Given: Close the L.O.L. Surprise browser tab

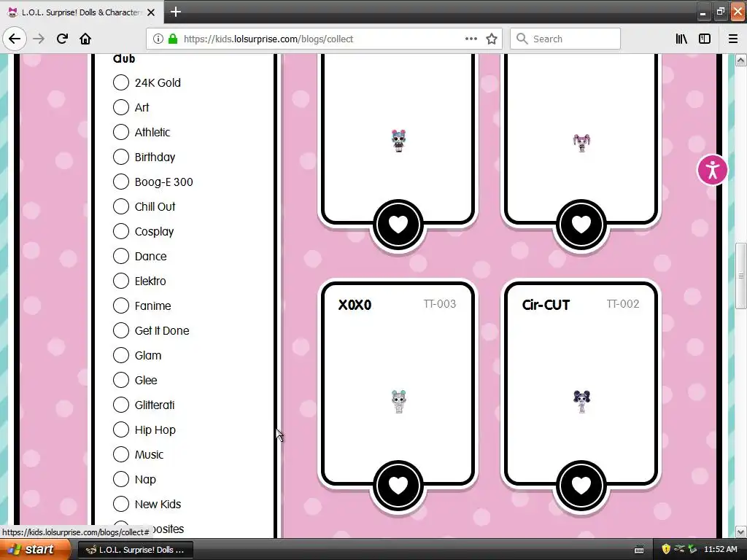Looking at the screenshot, I should [151, 12].
